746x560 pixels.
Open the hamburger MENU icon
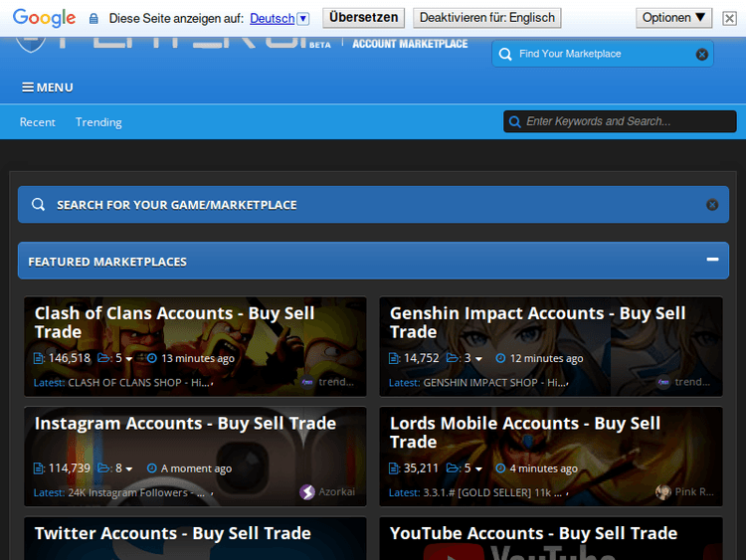(x=28, y=88)
